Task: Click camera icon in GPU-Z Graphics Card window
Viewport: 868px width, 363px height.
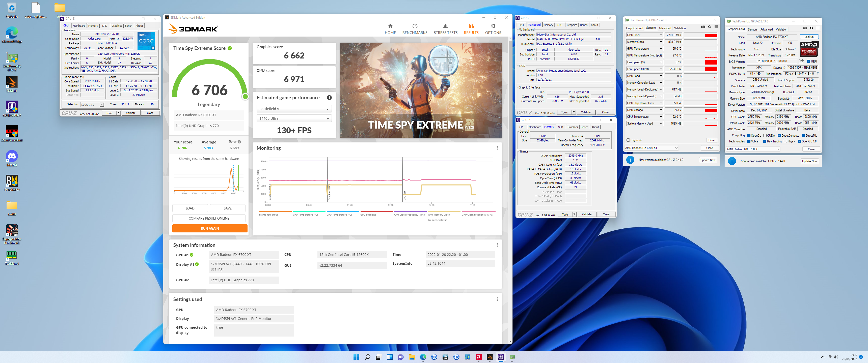Action: 805,28
